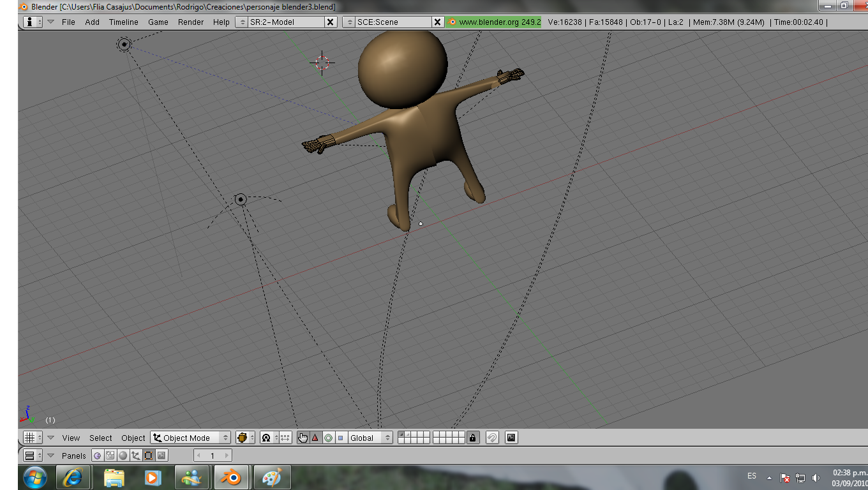The width and height of the screenshot is (868, 490).
Task: Select the spot lamp object
Action: [x=241, y=200]
